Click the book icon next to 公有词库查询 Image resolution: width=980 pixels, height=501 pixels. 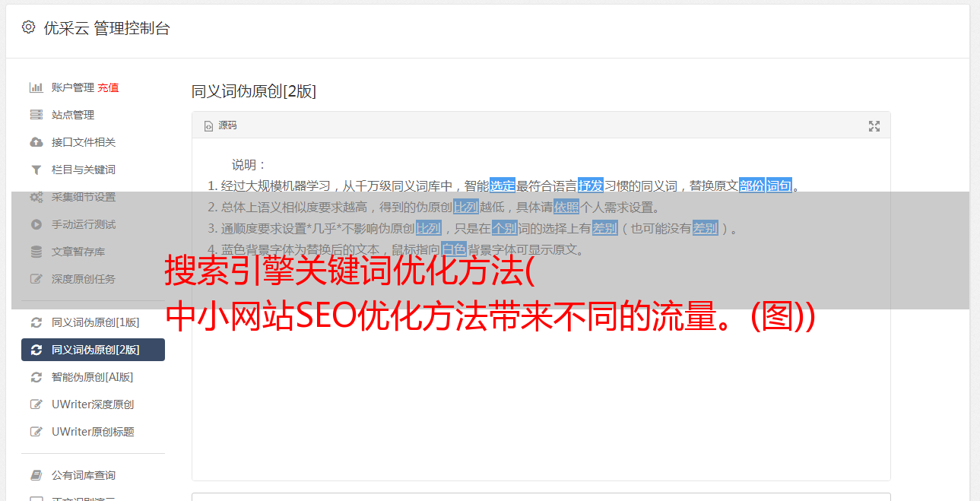[x=36, y=475]
